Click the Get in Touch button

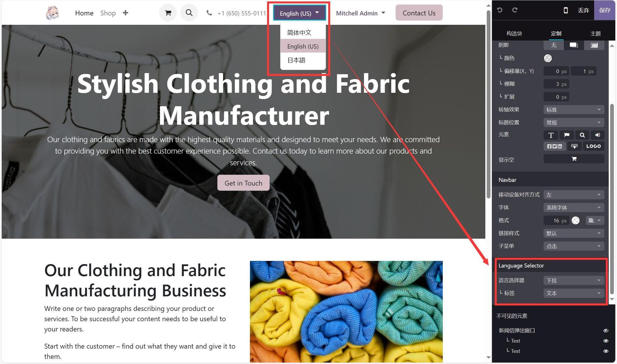tap(243, 183)
